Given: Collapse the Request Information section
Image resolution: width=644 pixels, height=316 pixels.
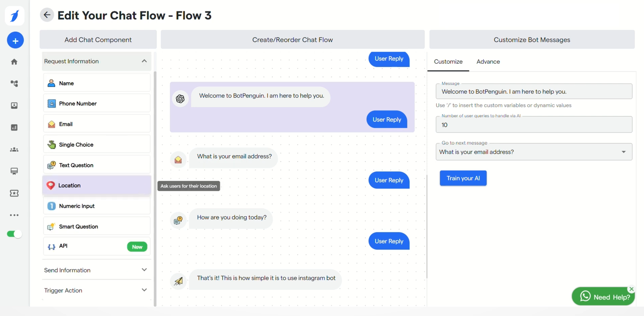Looking at the screenshot, I should pos(144,61).
